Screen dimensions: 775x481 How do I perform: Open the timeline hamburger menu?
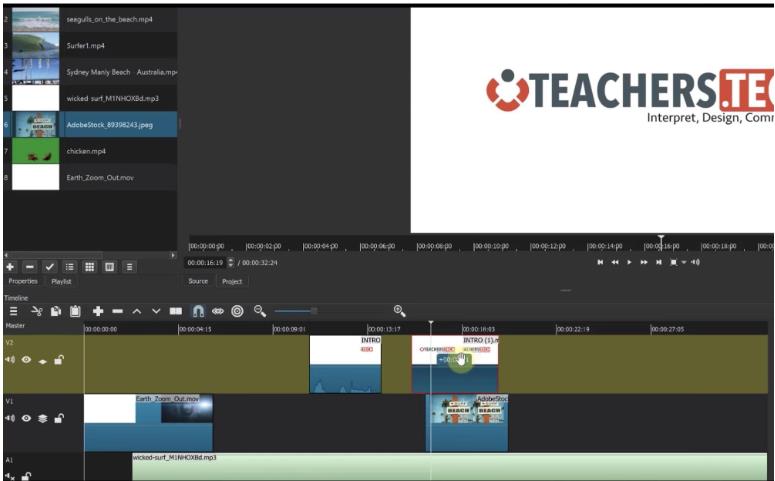(13, 311)
